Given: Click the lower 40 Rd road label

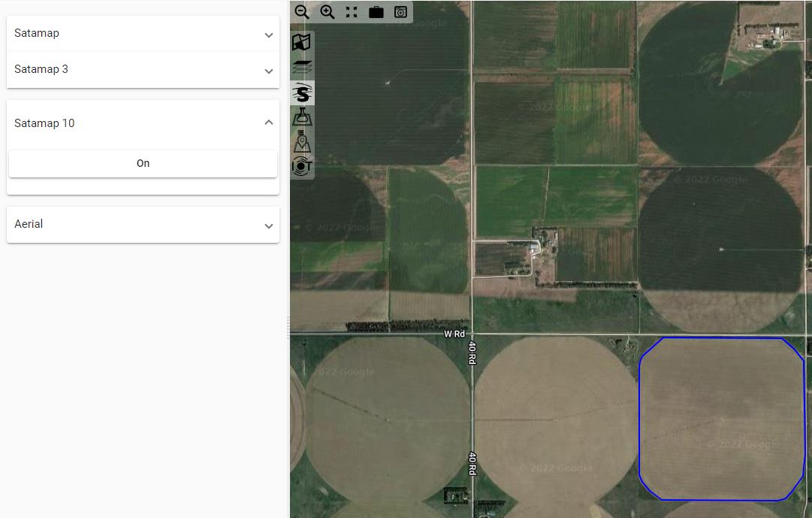Looking at the screenshot, I should (x=472, y=464).
